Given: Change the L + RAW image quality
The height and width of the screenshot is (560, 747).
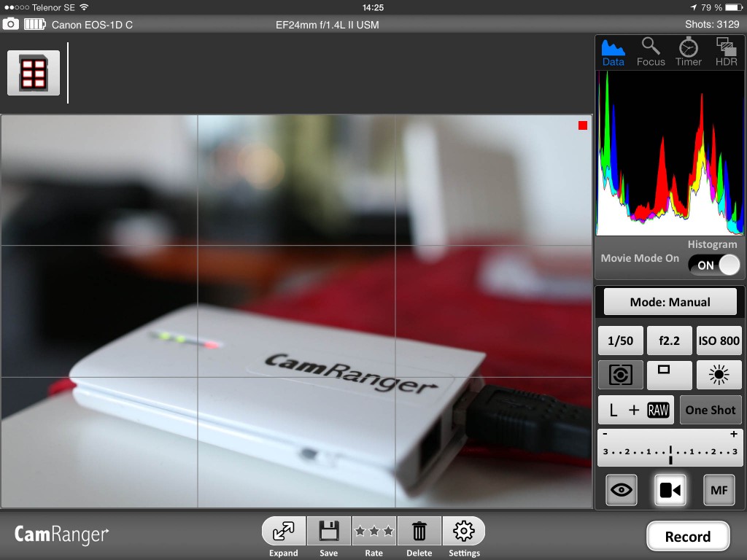Looking at the screenshot, I should coord(636,410).
